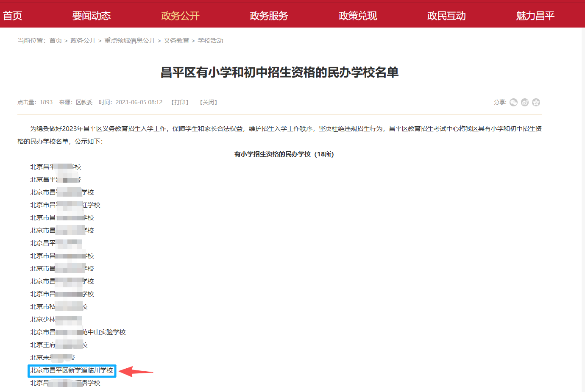Select the highlighted 北京市昌平区新学道临川学校 entry
This screenshot has width=585, height=392.
pos(72,370)
